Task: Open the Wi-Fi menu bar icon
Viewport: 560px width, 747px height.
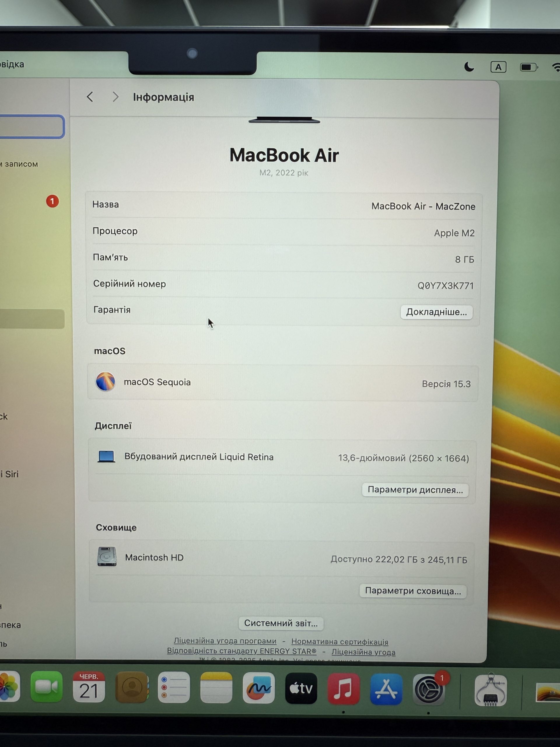Action: pyautogui.click(x=556, y=67)
